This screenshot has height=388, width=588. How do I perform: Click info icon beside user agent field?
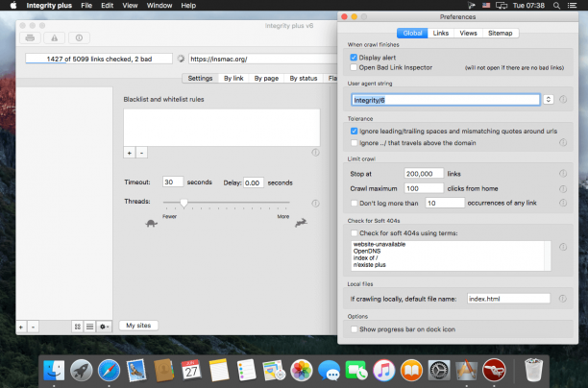[x=563, y=99]
